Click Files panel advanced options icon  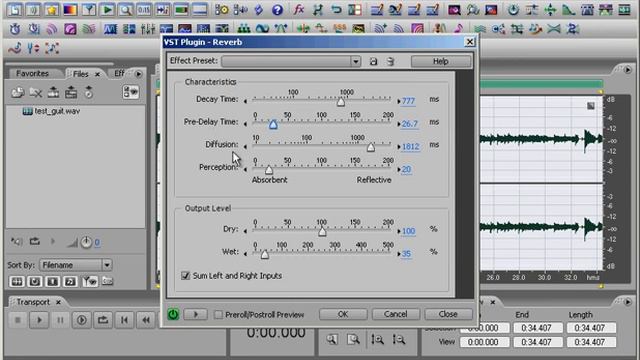(131, 92)
